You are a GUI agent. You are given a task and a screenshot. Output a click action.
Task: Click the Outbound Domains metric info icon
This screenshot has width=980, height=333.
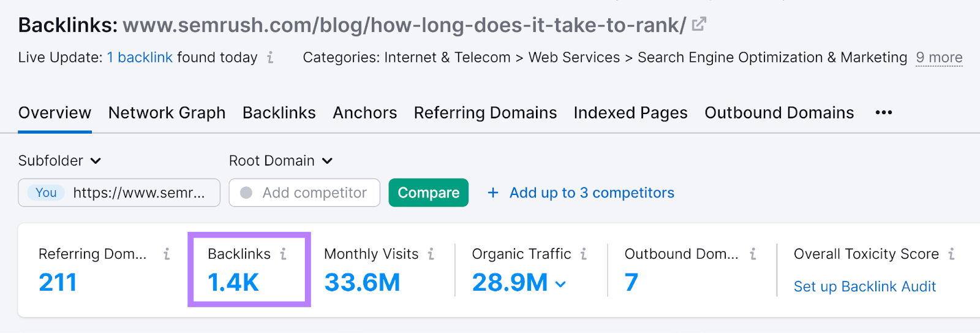[753, 254]
